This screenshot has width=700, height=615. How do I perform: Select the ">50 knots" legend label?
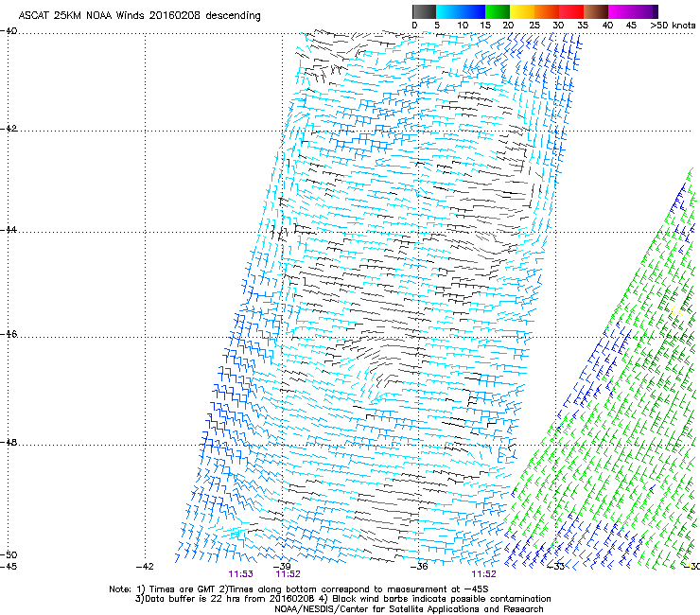coord(673,25)
